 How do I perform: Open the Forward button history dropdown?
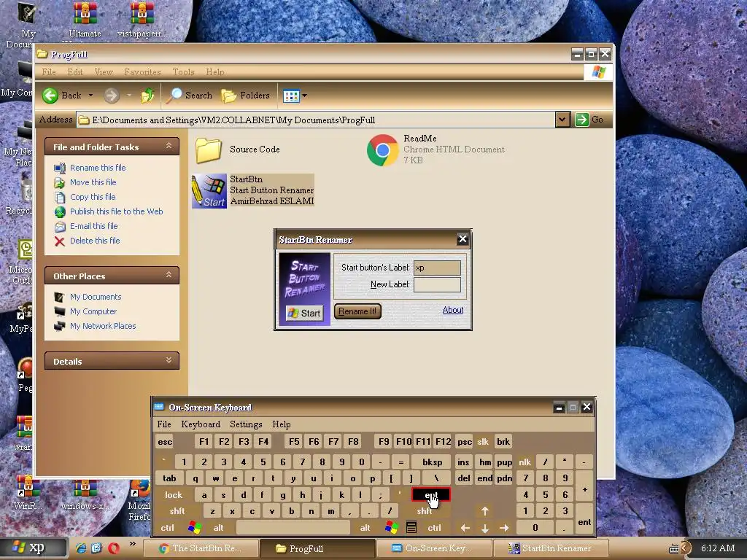pyautogui.click(x=128, y=96)
